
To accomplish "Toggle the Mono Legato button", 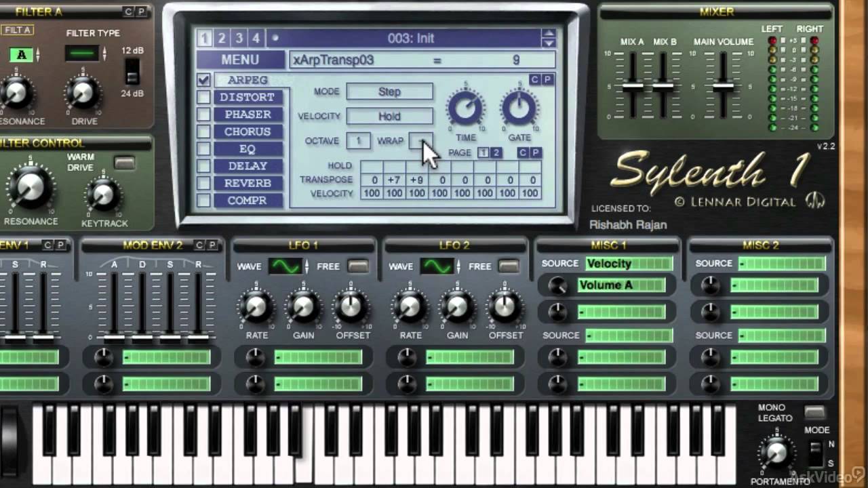I will tap(814, 412).
